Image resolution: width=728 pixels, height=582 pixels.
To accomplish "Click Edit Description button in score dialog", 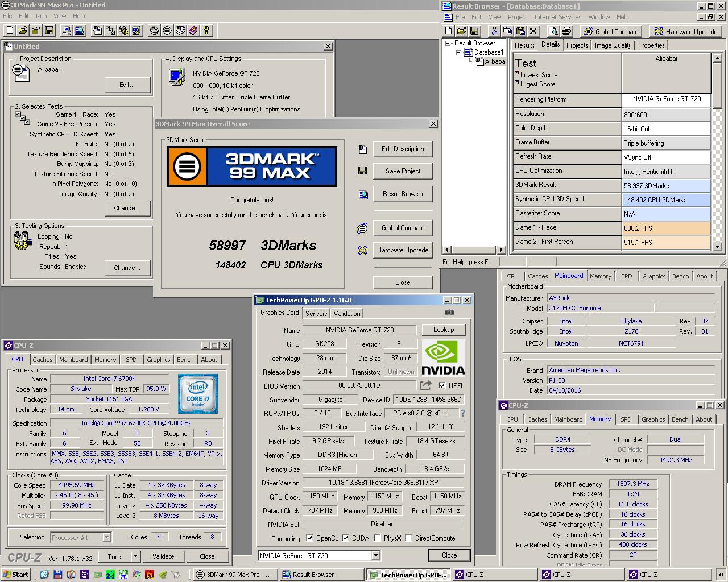I will [x=403, y=149].
